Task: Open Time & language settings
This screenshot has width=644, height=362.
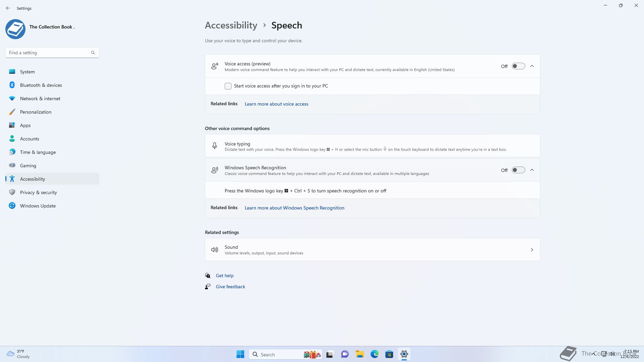Action: coord(52,152)
